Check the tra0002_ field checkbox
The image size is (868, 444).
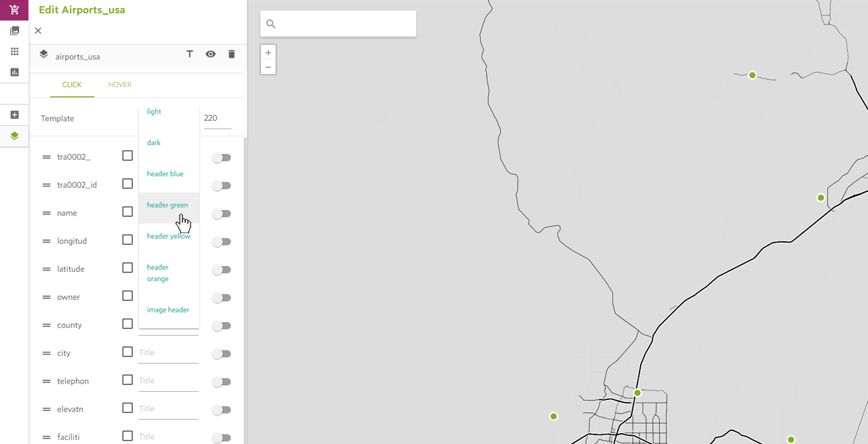coord(127,156)
